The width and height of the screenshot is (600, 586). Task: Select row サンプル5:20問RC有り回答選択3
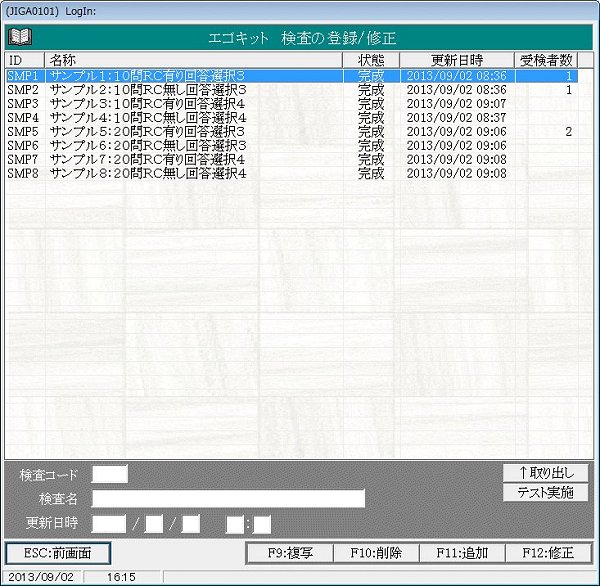[292, 132]
